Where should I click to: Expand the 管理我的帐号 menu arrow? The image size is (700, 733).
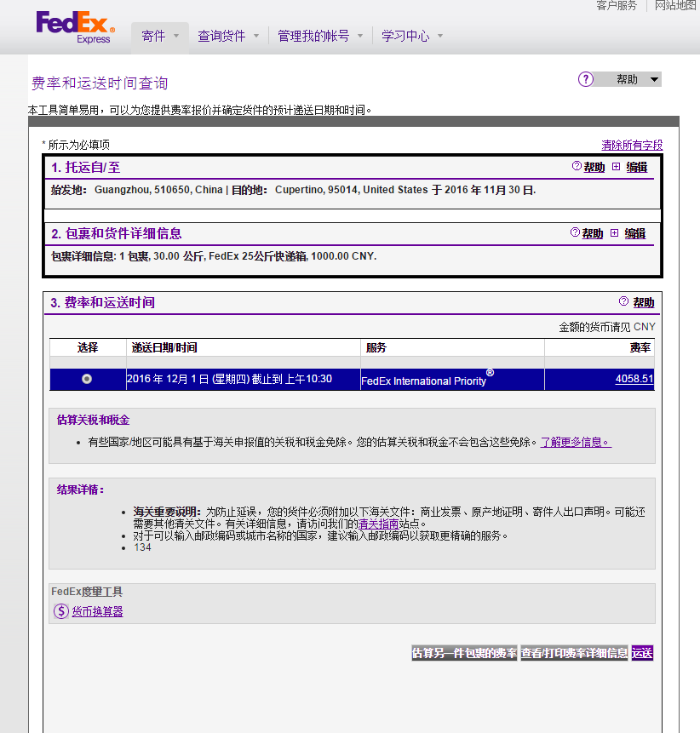tap(360, 36)
